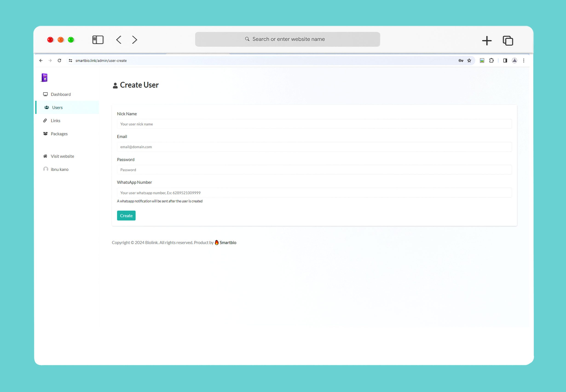Open new tab with plus icon

click(487, 40)
